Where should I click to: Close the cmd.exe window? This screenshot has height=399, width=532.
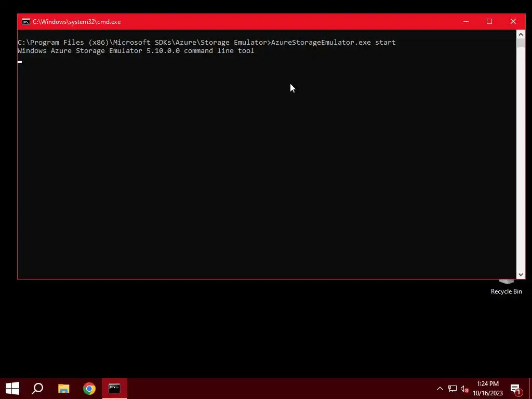pos(513,21)
